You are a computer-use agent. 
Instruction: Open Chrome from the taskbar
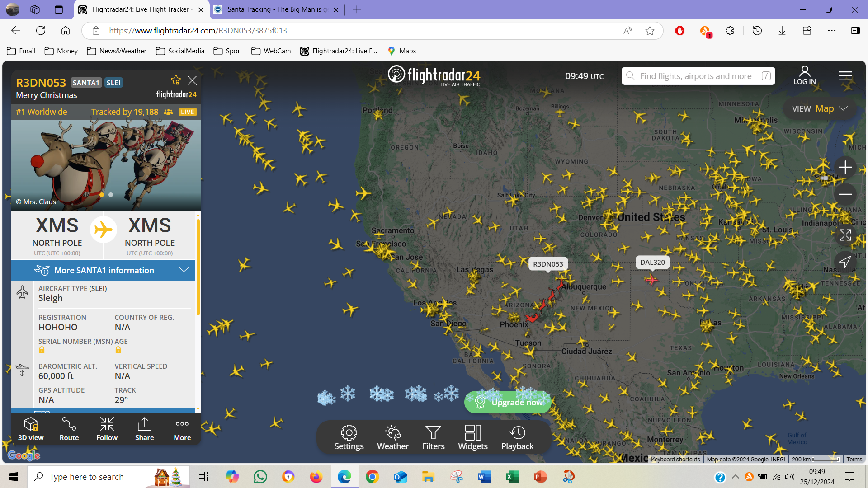coord(372,477)
